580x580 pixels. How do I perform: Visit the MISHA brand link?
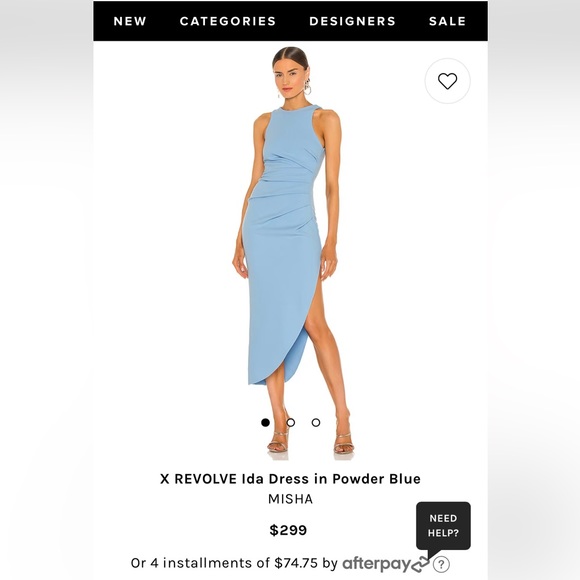290,499
